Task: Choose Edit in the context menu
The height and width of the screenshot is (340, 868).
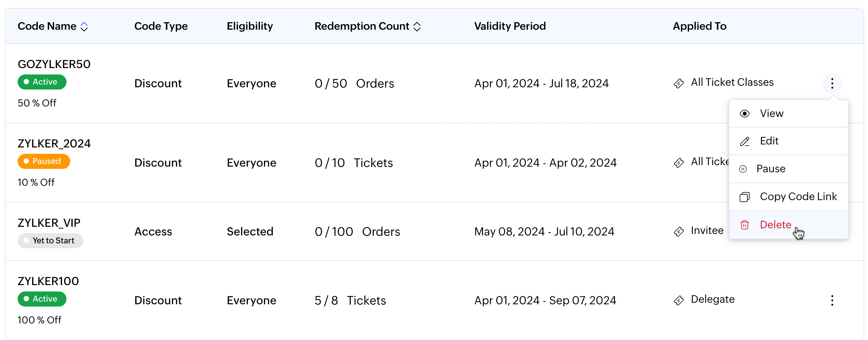Action: pyautogui.click(x=769, y=141)
